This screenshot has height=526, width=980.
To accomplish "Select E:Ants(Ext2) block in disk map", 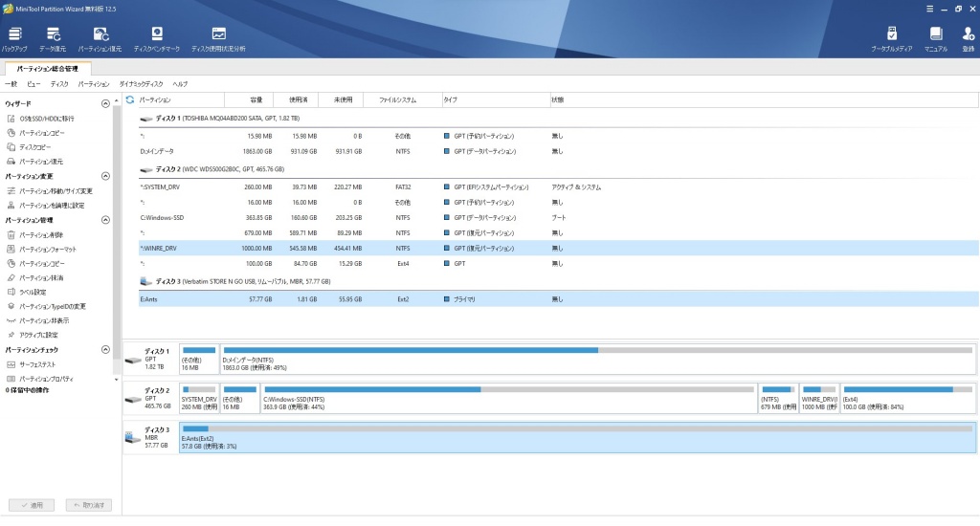I will 577,437.
